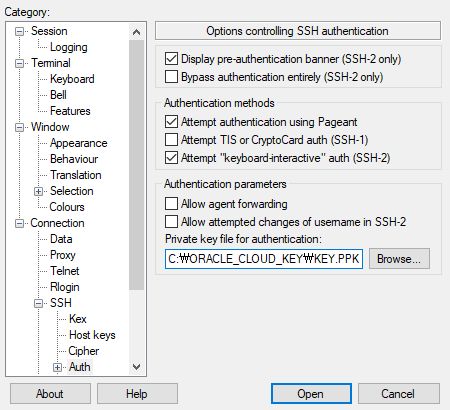Click category tree scroll up arrow
The width and height of the screenshot is (450, 410).
point(136,32)
